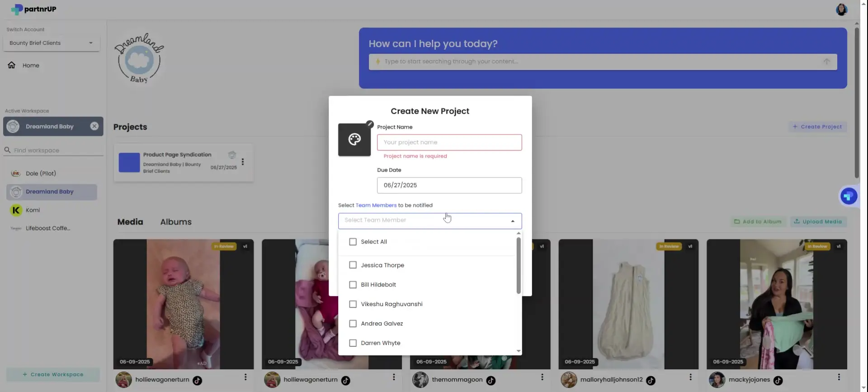This screenshot has height=392, width=868.
Task: Check the Bill Hildebolt checkbox
Action: coord(353,285)
